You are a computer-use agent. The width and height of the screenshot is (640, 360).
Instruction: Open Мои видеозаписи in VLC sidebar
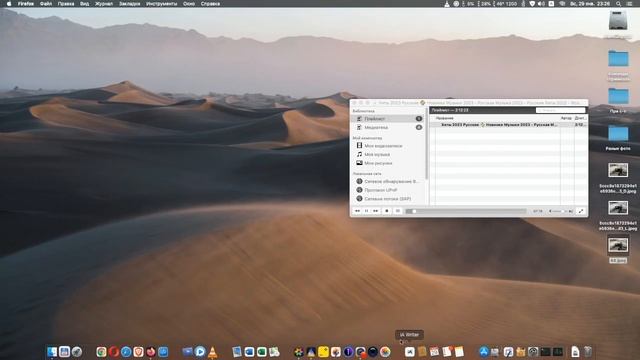pos(387,146)
